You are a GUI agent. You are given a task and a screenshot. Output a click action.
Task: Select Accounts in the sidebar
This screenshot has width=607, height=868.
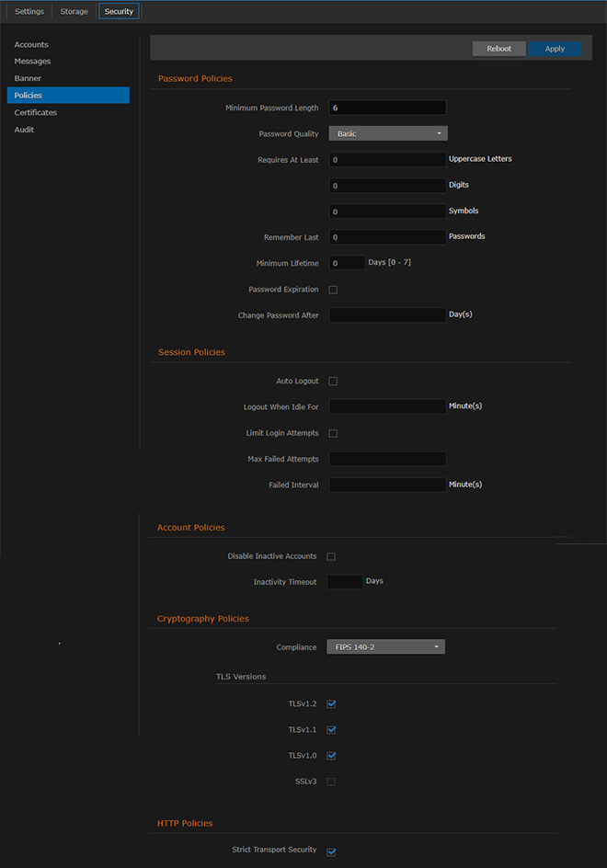[x=30, y=44]
